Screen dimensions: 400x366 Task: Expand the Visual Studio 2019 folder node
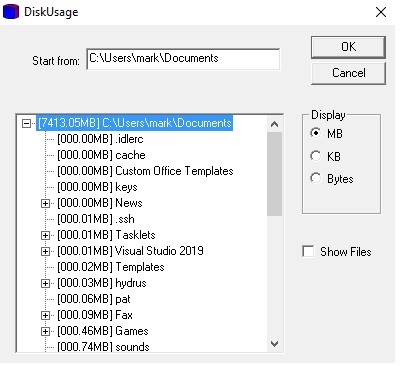coord(45,251)
